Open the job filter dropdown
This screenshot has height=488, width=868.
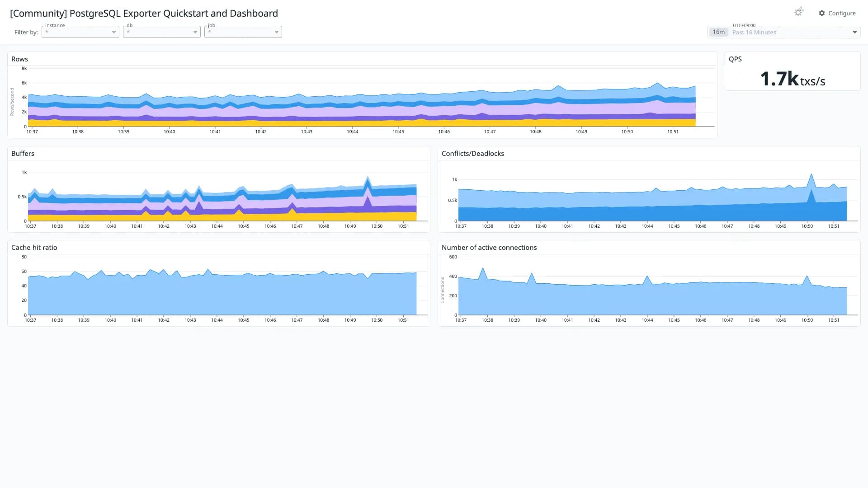click(243, 32)
